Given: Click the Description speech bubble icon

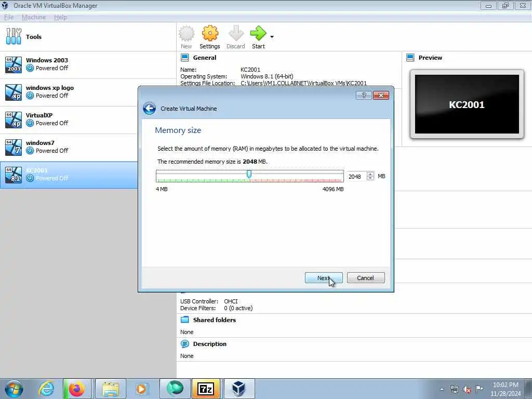Looking at the screenshot, I should pos(185,344).
